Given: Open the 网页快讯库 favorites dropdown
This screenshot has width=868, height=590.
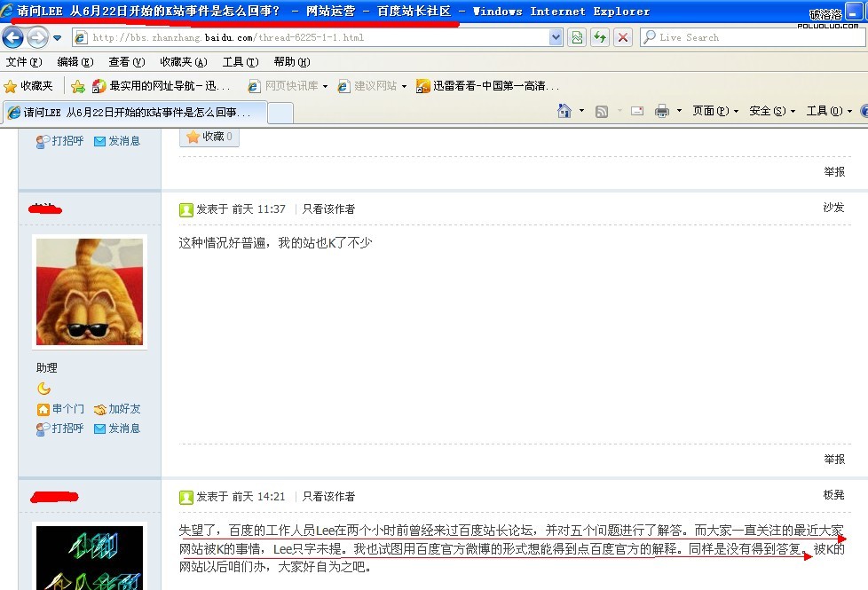Looking at the screenshot, I should point(296,86).
